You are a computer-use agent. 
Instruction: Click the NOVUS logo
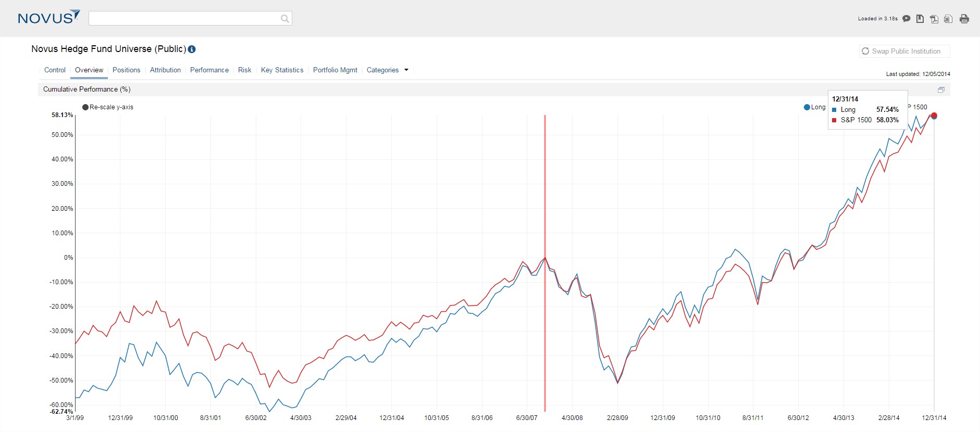pos(49,17)
